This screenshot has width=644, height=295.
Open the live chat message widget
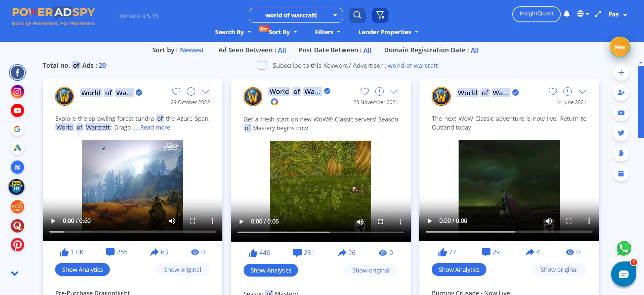tap(624, 274)
